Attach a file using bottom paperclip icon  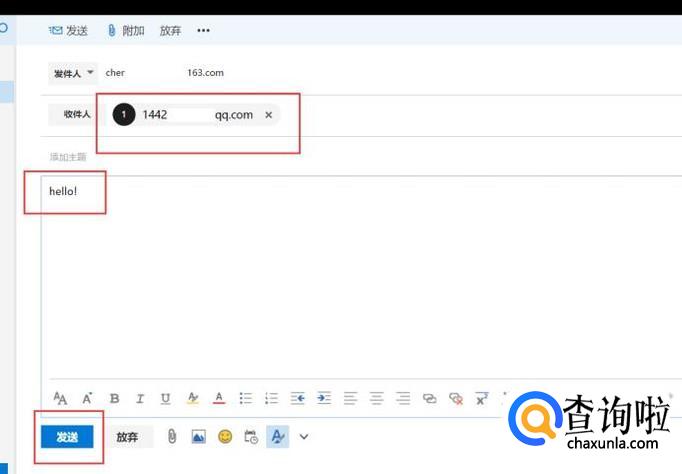pyautogui.click(x=172, y=437)
